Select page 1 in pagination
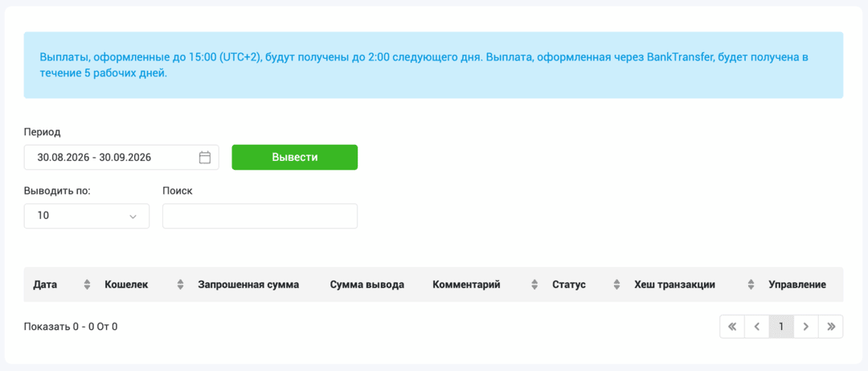The width and height of the screenshot is (868, 371). 781,327
